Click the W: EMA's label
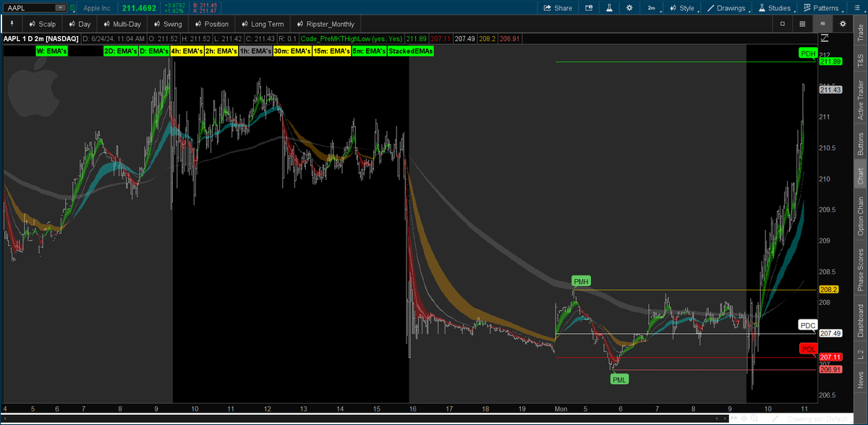The width and height of the screenshot is (868, 425). 51,51
